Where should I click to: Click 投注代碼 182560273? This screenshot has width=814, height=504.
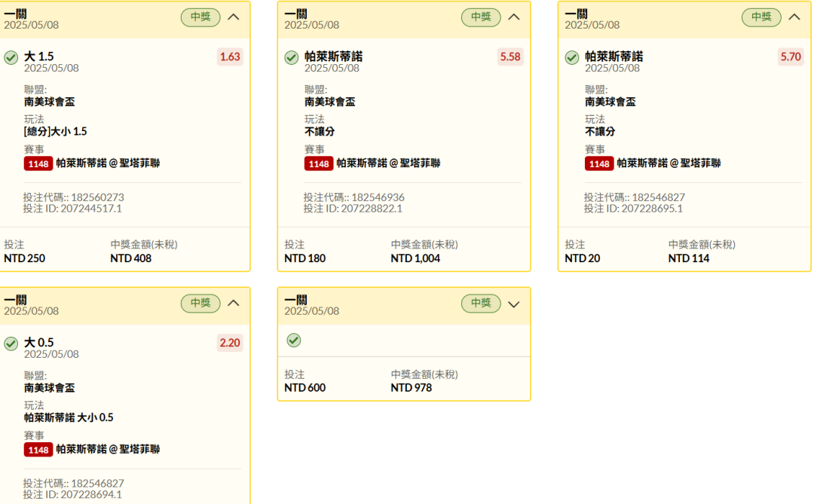tap(74, 197)
